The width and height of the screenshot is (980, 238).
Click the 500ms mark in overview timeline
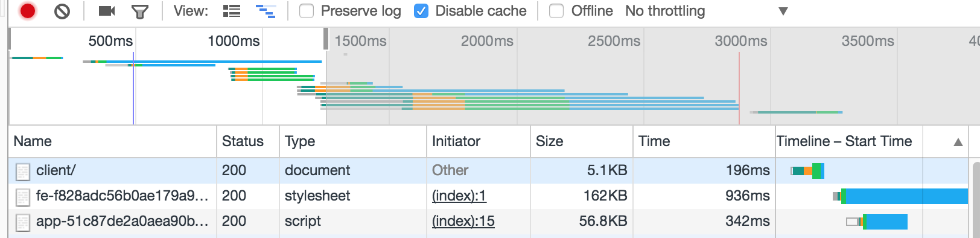click(x=110, y=41)
